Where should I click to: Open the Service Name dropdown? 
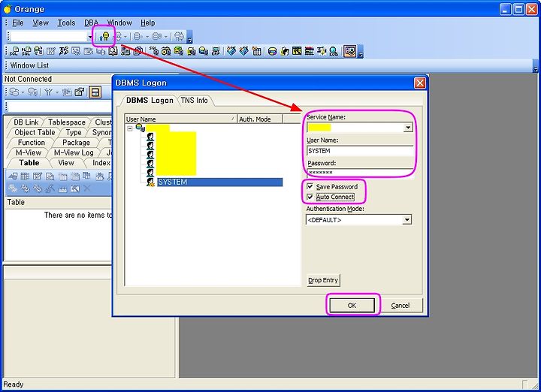pos(408,128)
